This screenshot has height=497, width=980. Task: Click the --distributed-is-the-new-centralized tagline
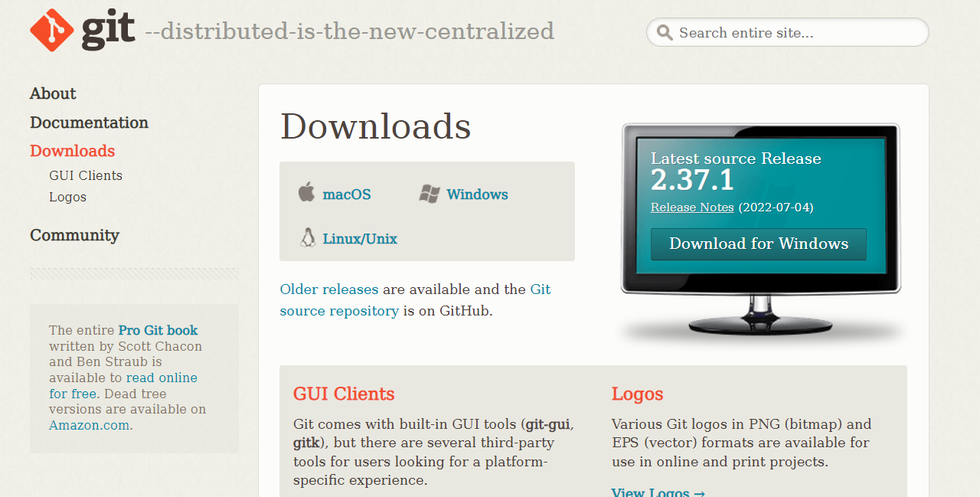tap(349, 31)
